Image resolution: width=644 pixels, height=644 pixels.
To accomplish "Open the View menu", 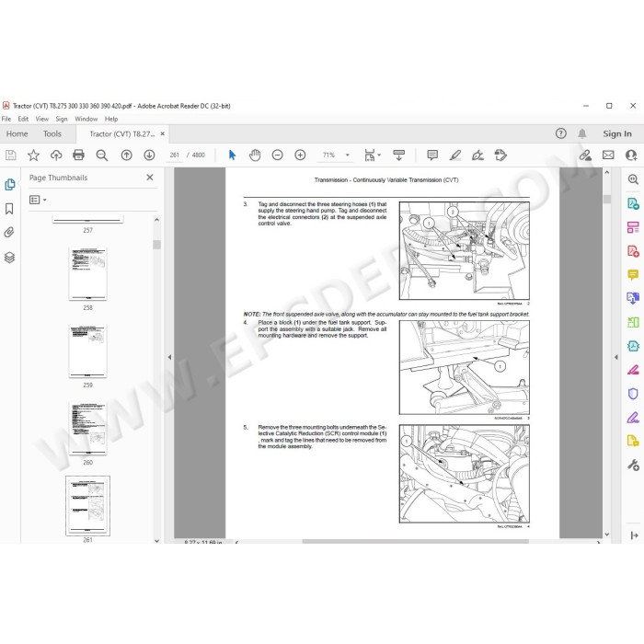I will (x=42, y=119).
